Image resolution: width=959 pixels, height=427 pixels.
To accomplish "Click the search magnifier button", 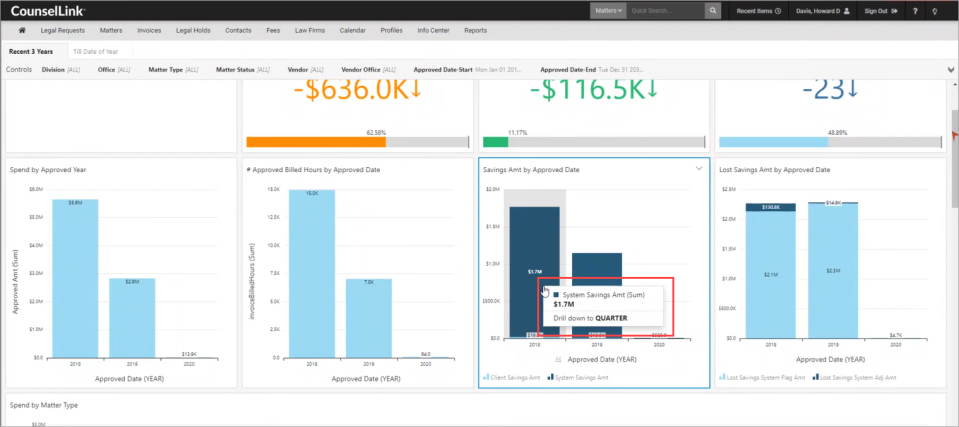I will click(x=713, y=10).
